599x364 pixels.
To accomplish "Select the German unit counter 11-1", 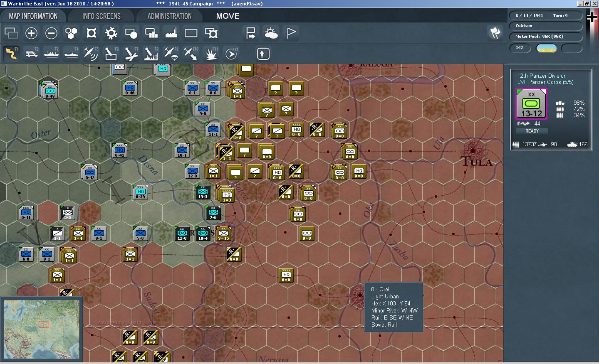I will pos(213,130).
